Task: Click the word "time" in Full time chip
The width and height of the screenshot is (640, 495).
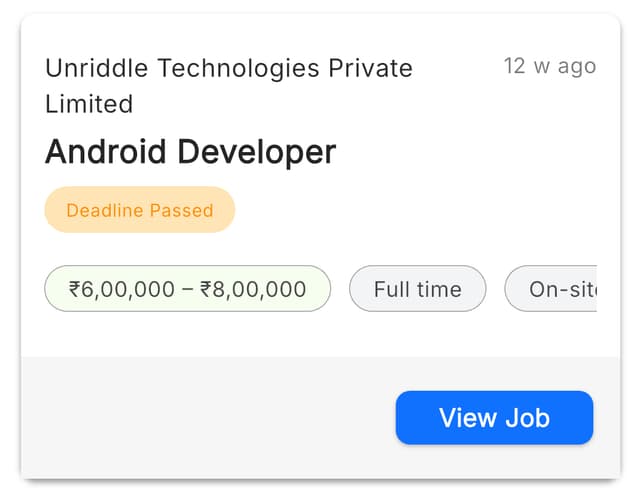Action: pos(439,289)
